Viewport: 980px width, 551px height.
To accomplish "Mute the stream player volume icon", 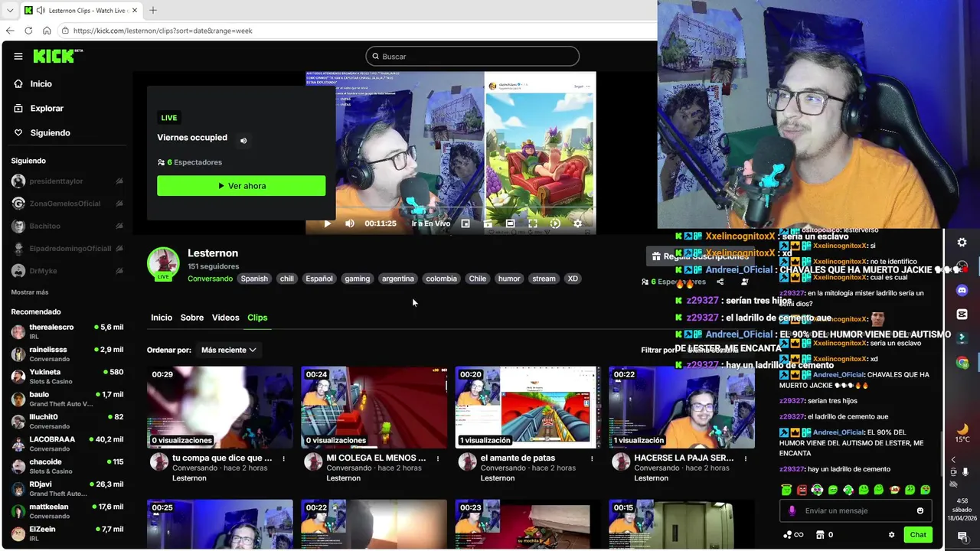I will 350,223.
